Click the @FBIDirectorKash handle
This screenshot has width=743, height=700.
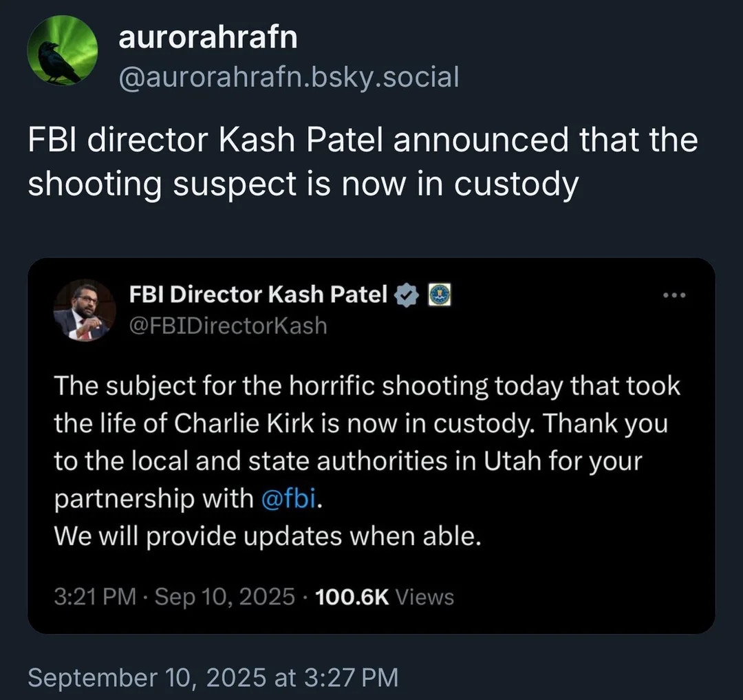click(228, 325)
